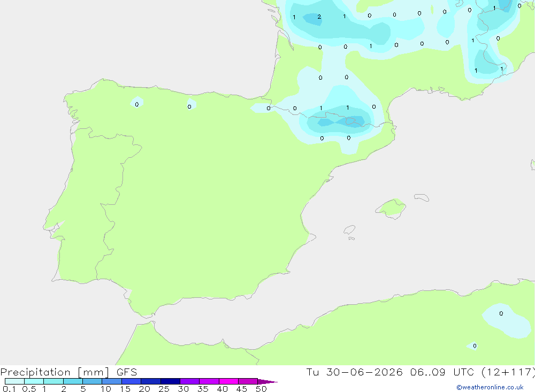535x392 pixels.
Task: Pick the 2–5 mm legend color box
Action: point(73,381)
